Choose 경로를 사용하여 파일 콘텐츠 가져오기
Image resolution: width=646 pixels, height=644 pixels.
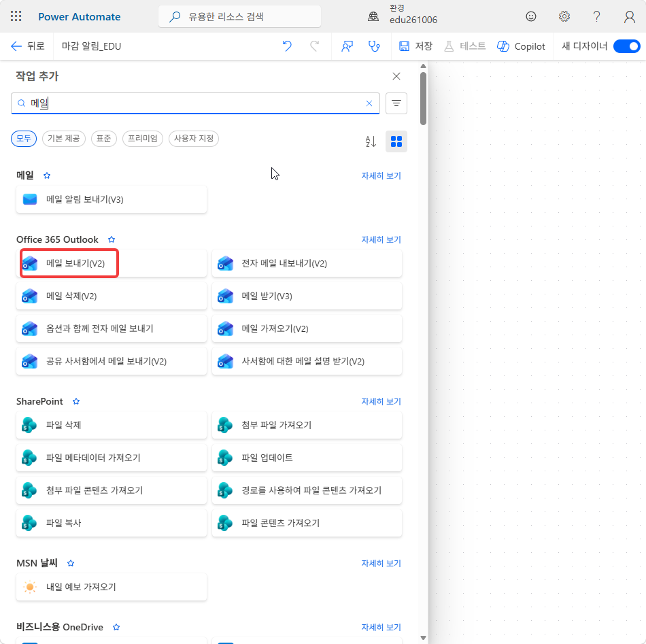[x=307, y=490]
